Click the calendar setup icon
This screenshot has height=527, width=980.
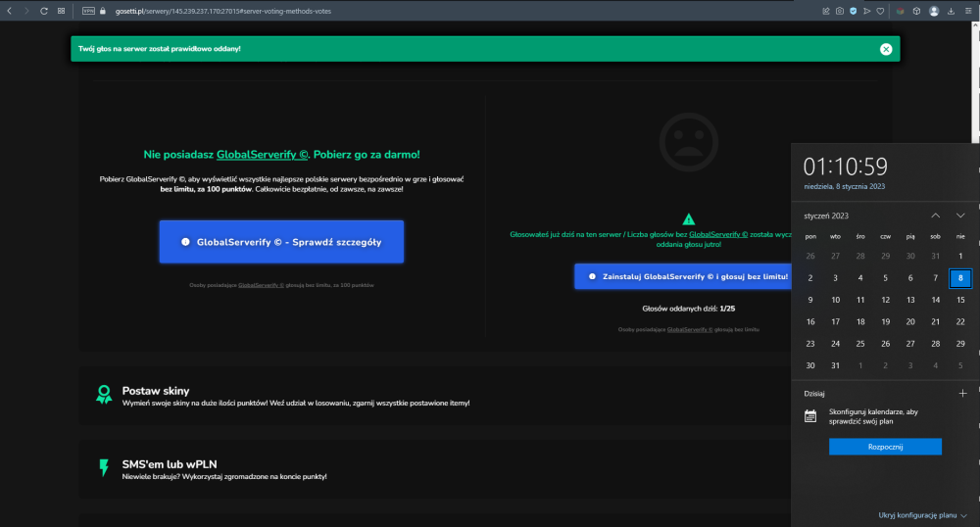click(810, 416)
